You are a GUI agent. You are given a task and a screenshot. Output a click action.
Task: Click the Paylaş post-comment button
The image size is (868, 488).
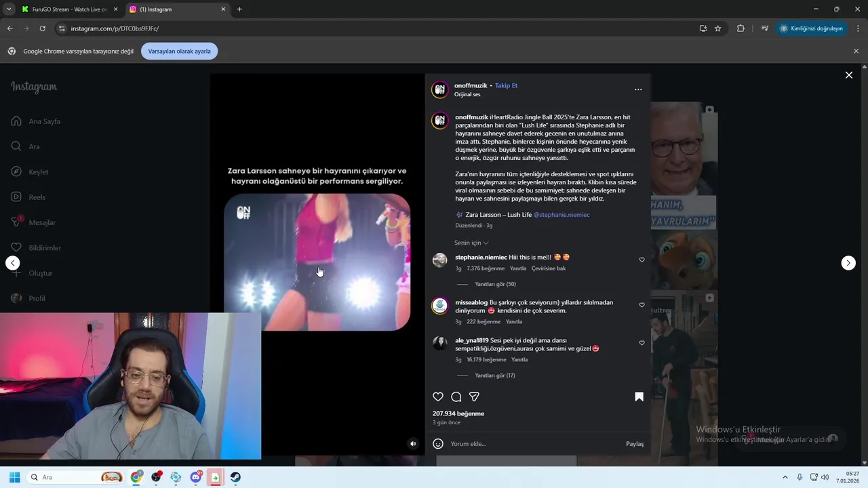pyautogui.click(x=635, y=444)
